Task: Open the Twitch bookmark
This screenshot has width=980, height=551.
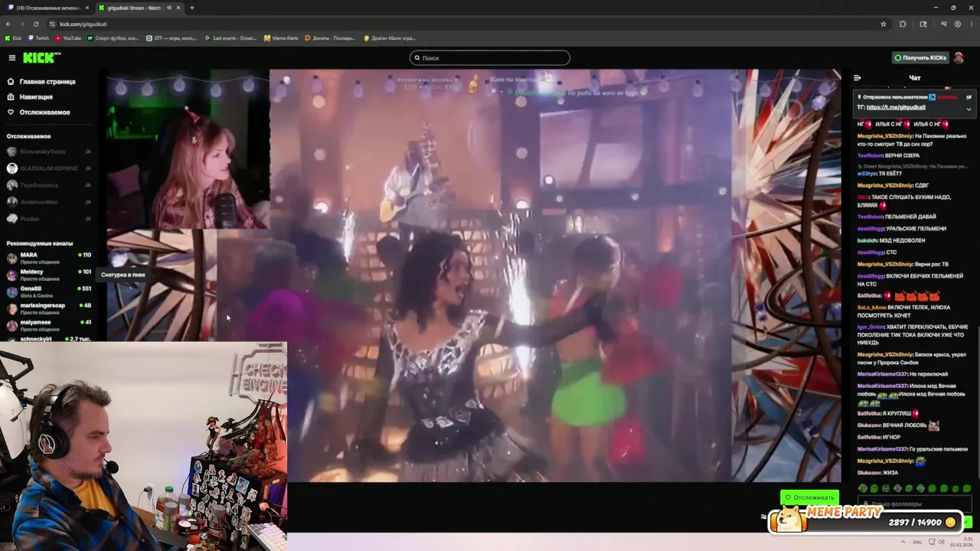Action: 38,37
